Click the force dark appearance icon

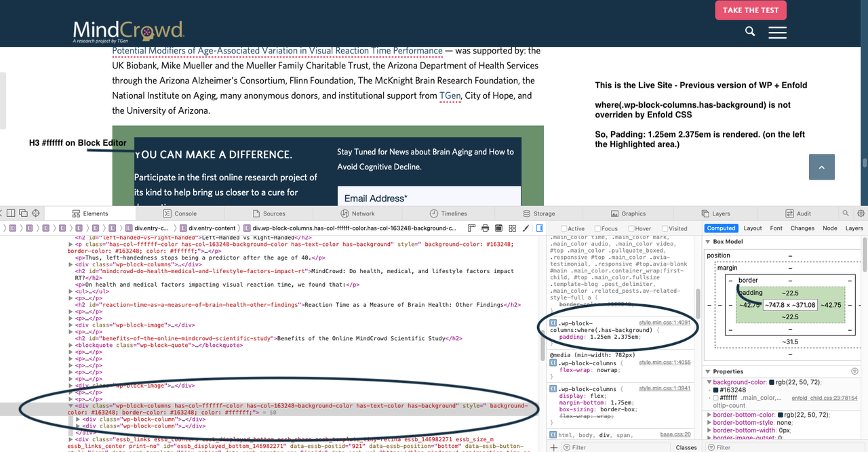[x=498, y=228]
